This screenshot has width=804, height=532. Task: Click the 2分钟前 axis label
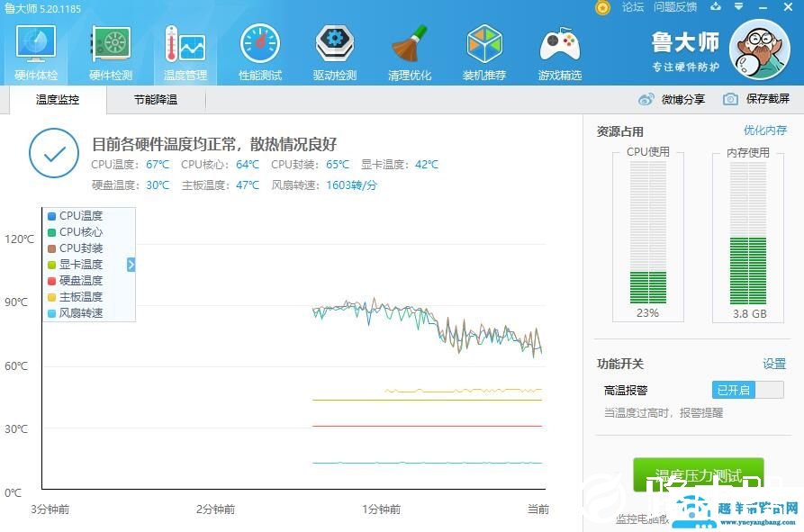point(215,509)
